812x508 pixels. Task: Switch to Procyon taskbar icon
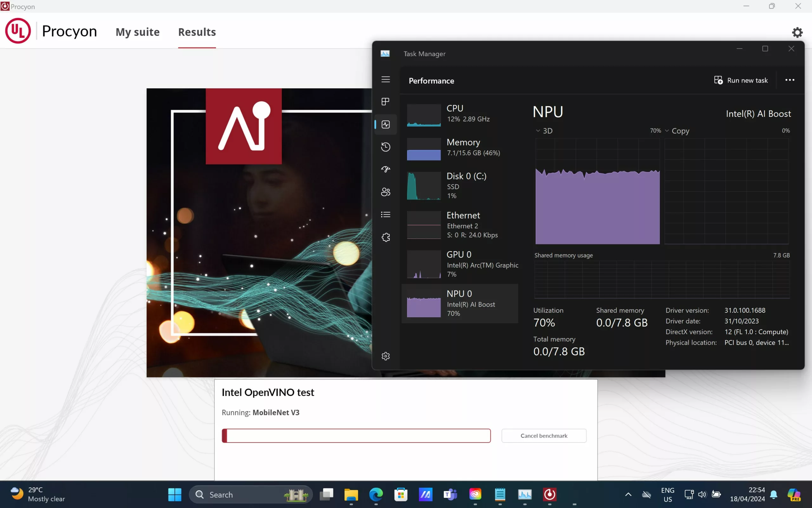(x=550, y=494)
